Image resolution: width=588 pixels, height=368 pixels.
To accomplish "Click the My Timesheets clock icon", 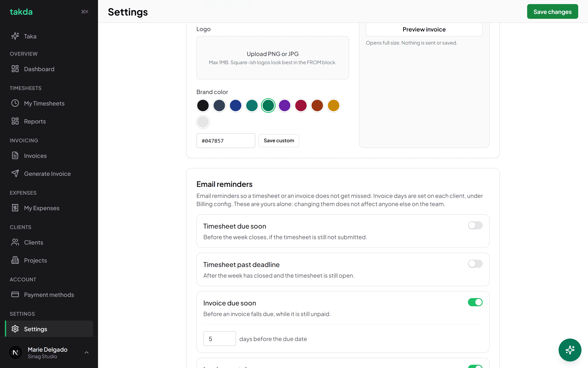I will (x=15, y=103).
